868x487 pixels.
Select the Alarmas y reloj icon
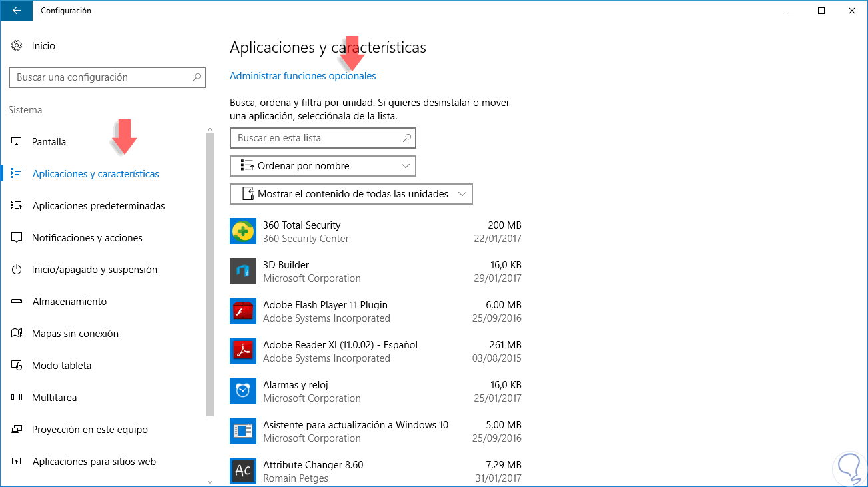pyautogui.click(x=243, y=392)
